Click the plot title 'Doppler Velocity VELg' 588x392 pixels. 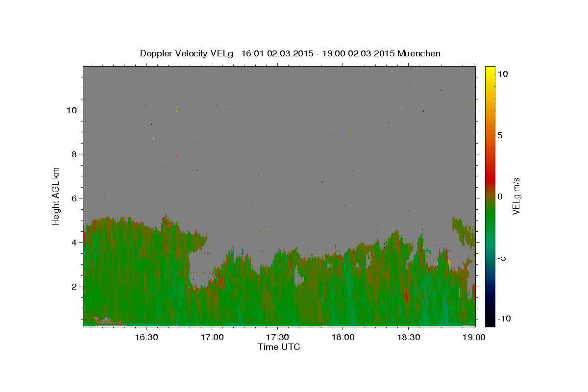tap(188, 53)
